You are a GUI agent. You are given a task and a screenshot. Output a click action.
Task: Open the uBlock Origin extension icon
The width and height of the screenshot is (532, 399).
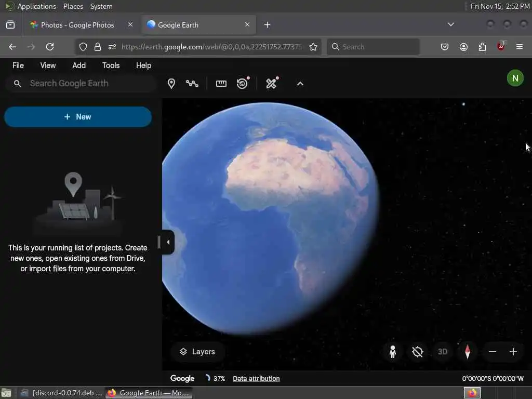501,46
